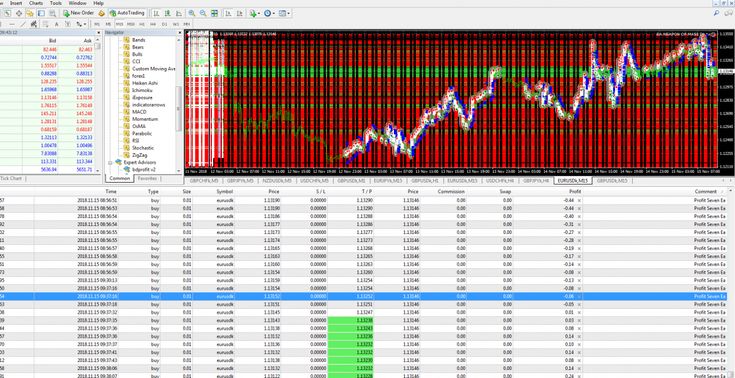This screenshot has height=378, width=735.
Task: Sort orders by Time column header
Action: pos(111,191)
